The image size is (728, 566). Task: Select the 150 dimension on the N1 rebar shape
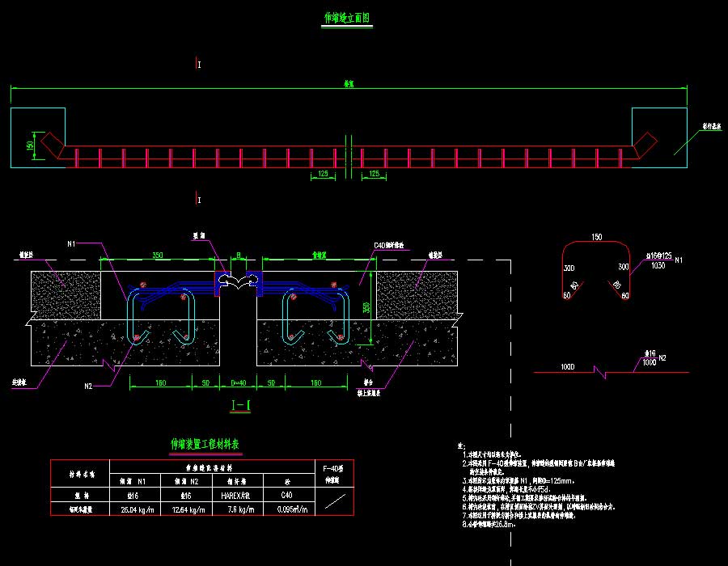click(596, 237)
